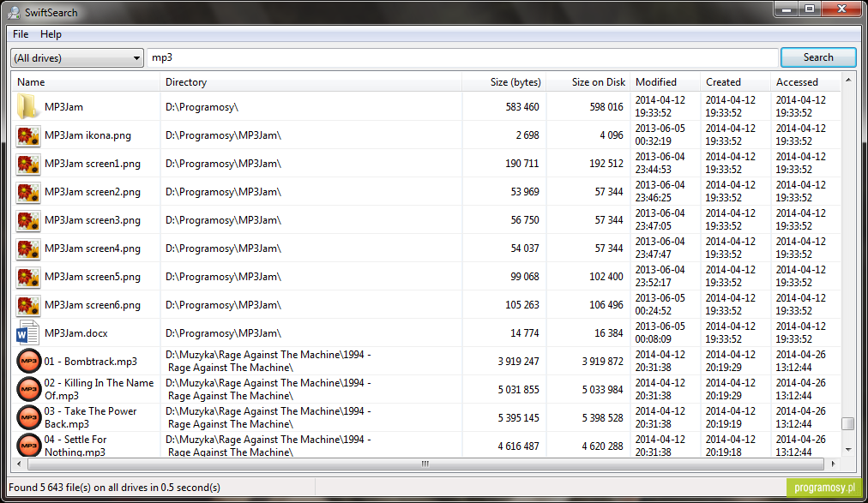Screen dimensions: 868x503
Task: Select 04 - Settle For Nothing.mp3
Action: pos(75,446)
